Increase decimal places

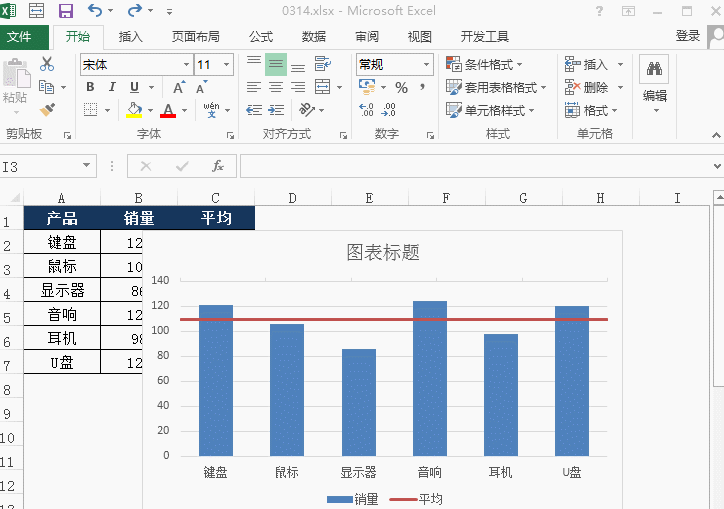tap(366, 110)
